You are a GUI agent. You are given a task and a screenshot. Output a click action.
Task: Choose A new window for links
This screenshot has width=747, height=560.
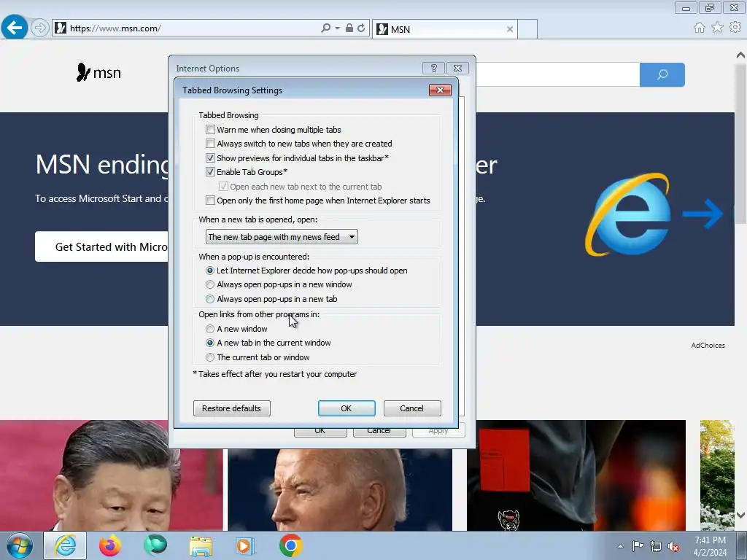[209, 329]
